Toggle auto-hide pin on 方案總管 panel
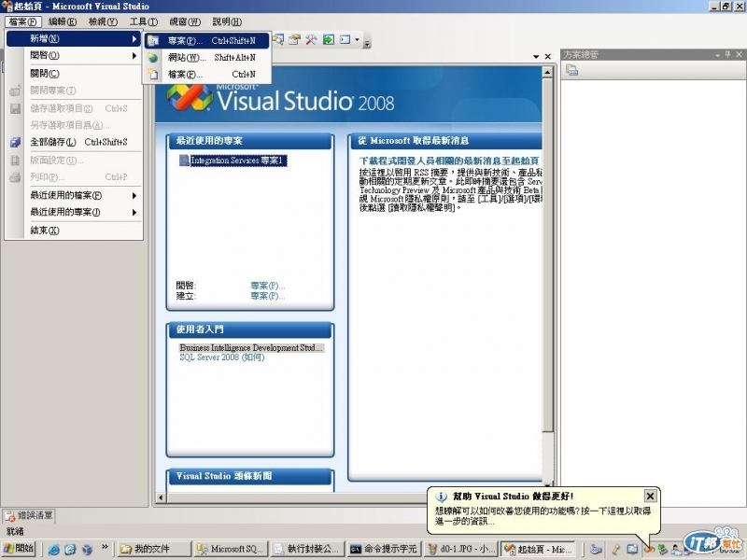Viewport: 747px width, 560px height. [727, 55]
